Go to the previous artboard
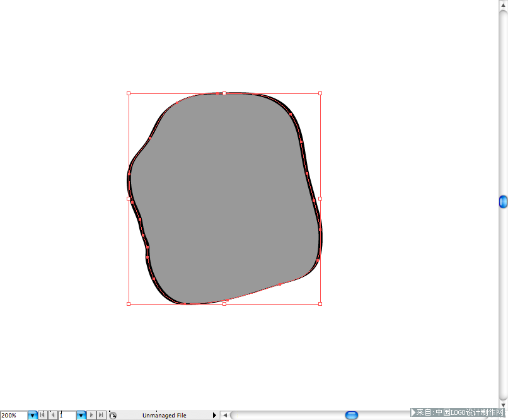The width and height of the screenshot is (508, 420). coord(53,415)
